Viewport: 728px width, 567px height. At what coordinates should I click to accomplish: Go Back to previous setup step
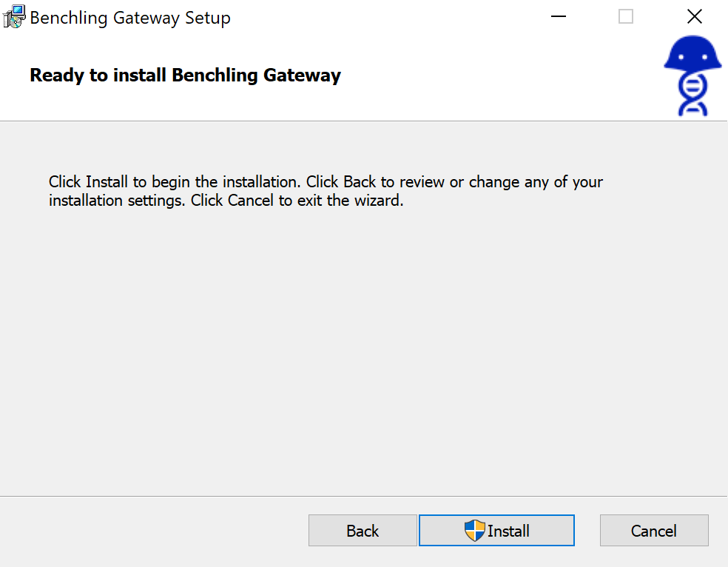click(363, 531)
